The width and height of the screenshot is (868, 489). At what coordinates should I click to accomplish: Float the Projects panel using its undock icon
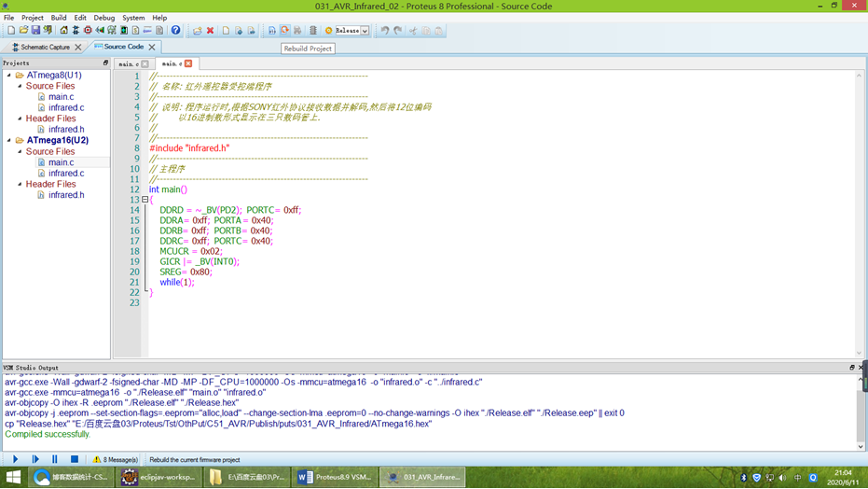pyautogui.click(x=105, y=63)
